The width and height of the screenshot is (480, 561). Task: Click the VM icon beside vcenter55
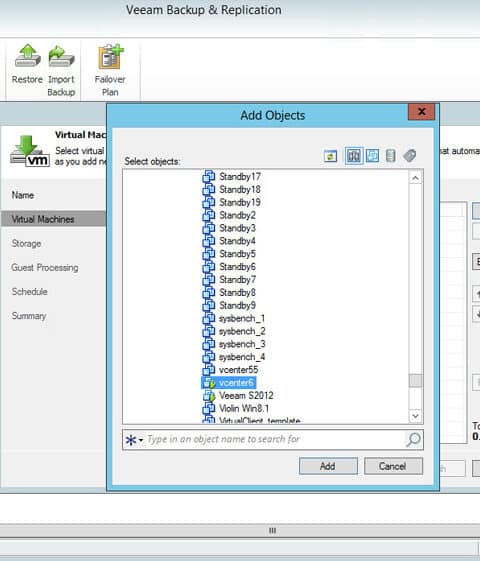pos(209,370)
